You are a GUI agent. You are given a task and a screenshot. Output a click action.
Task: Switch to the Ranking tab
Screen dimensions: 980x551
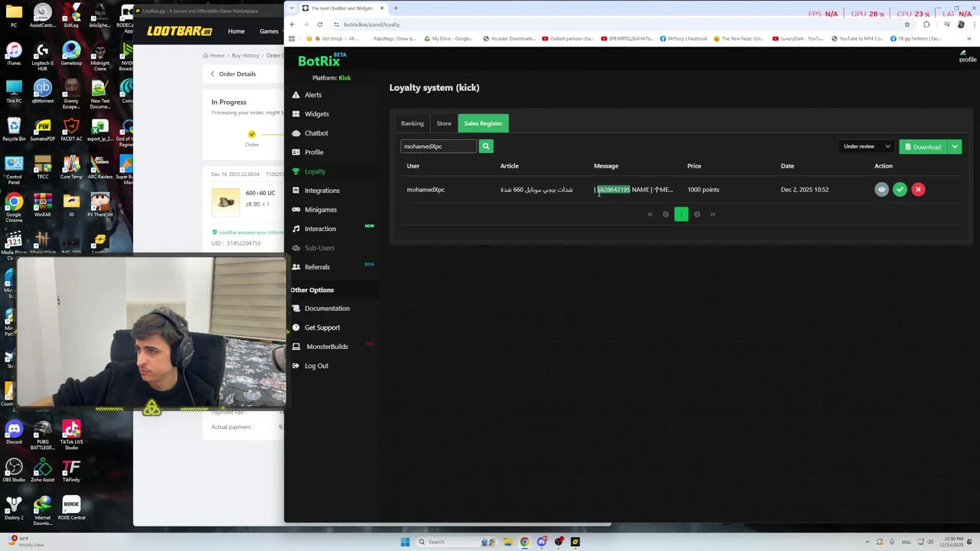pos(412,123)
